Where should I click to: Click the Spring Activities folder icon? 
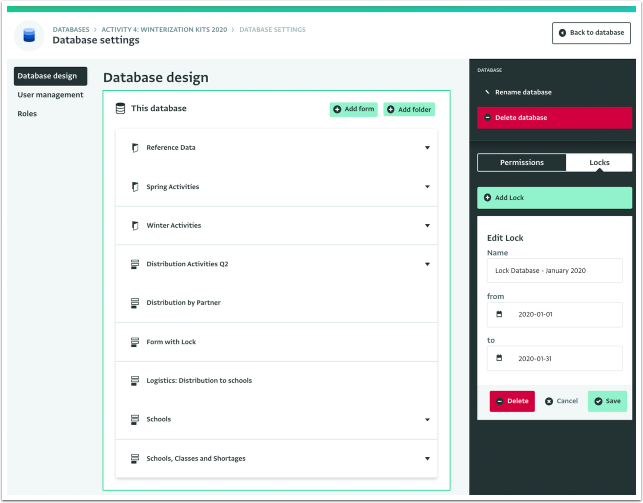(x=135, y=187)
